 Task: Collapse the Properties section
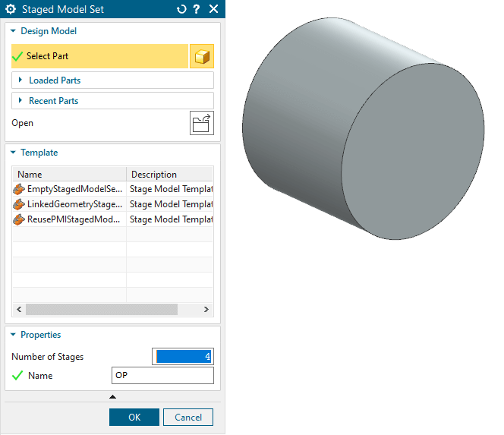pos(13,335)
